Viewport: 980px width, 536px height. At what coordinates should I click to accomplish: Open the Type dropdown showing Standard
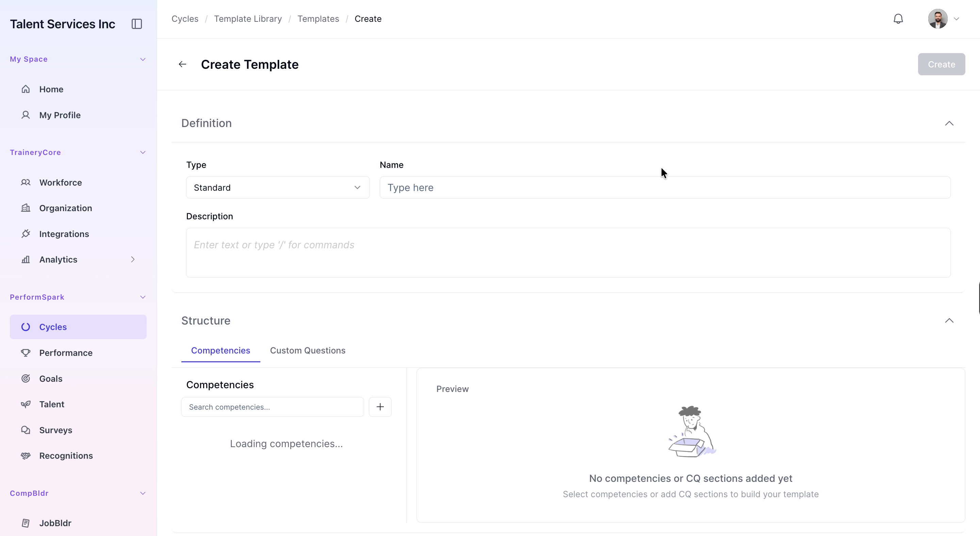[x=278, y=188]
